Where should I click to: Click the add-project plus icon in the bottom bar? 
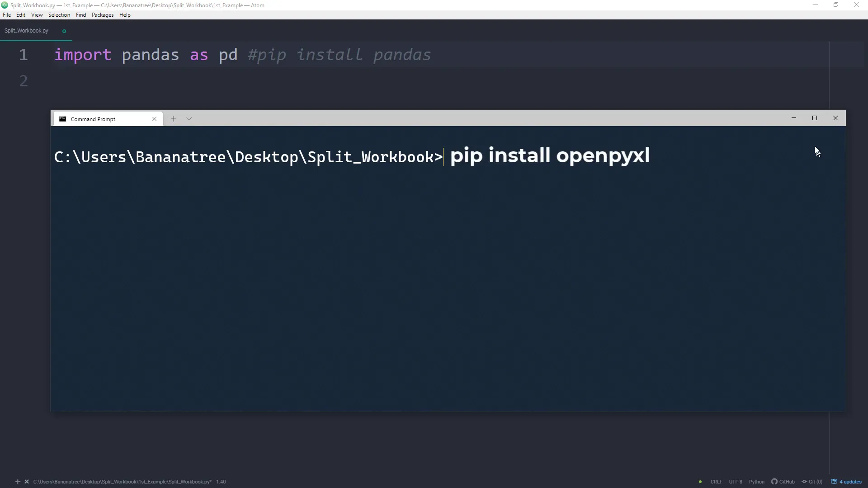[x=18, y=482]
